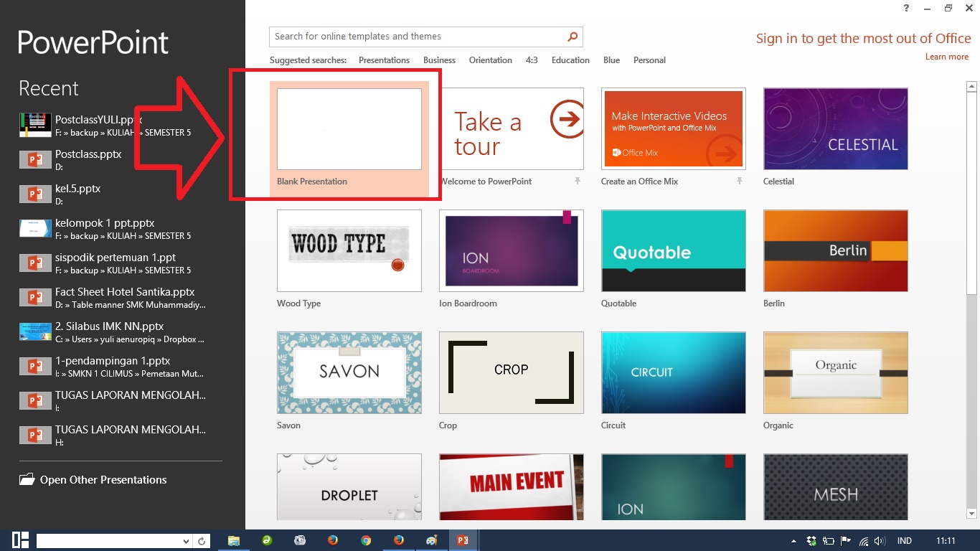The width and height of the screenshot is (980, 551).
Task: Open the Take a tour template
Action: [512, 129]
